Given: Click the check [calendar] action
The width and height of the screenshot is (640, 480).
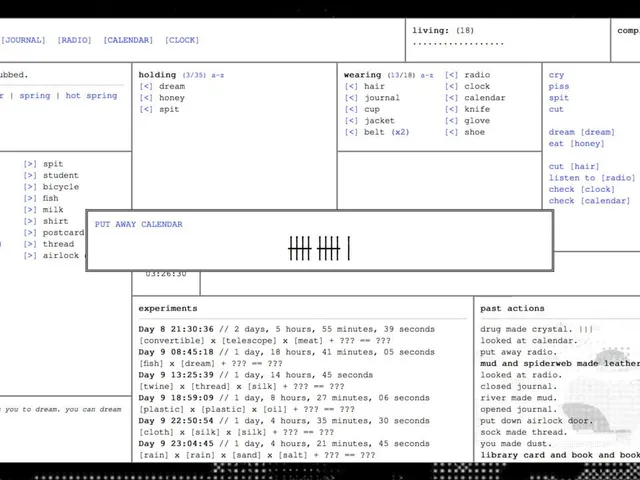Looking at the screenshot, I should tap(589, 201).
